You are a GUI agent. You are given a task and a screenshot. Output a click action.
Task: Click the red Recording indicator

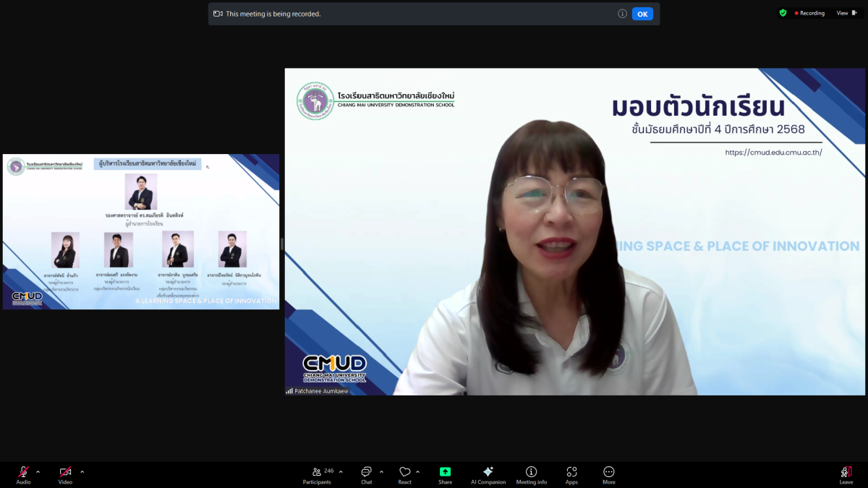(x=809, y=13)
